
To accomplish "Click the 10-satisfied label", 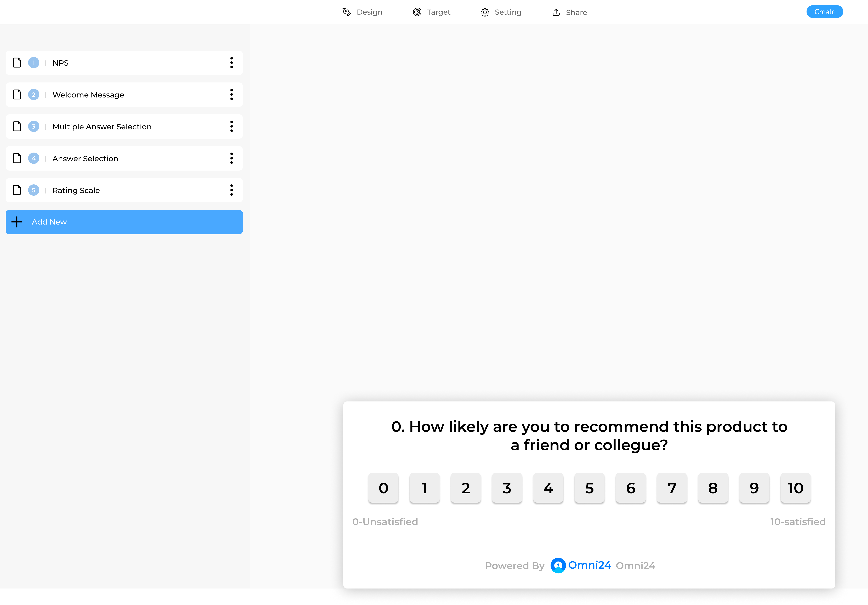I will coord(798,522).
